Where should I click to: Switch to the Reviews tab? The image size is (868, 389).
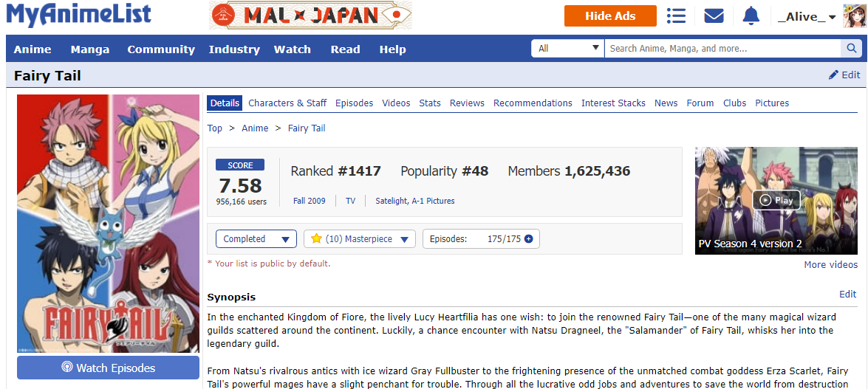click(x=467, y=103)
